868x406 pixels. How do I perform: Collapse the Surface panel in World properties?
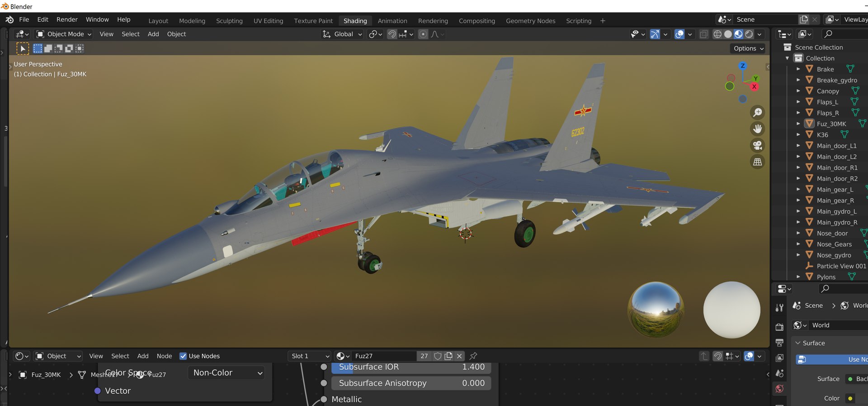tap(798, 343)
